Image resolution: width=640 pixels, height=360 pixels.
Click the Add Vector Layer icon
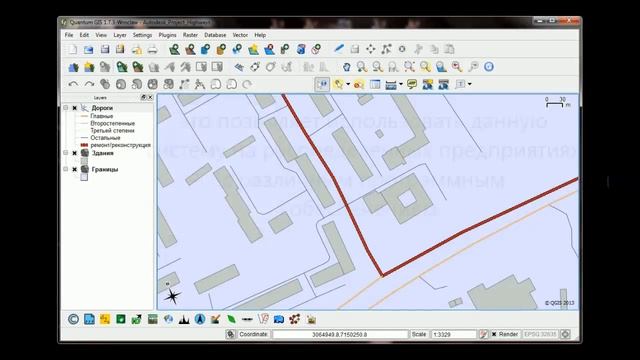(174, 49)
